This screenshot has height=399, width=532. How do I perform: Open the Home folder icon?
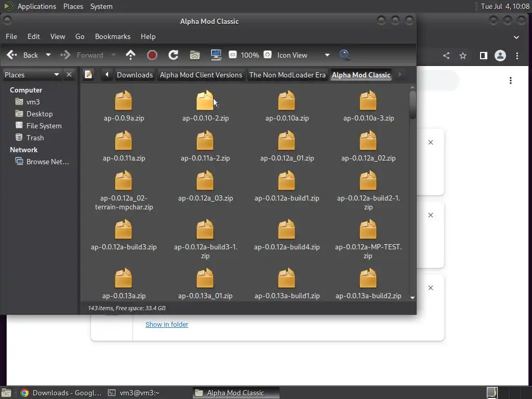[x=195, y=55]
